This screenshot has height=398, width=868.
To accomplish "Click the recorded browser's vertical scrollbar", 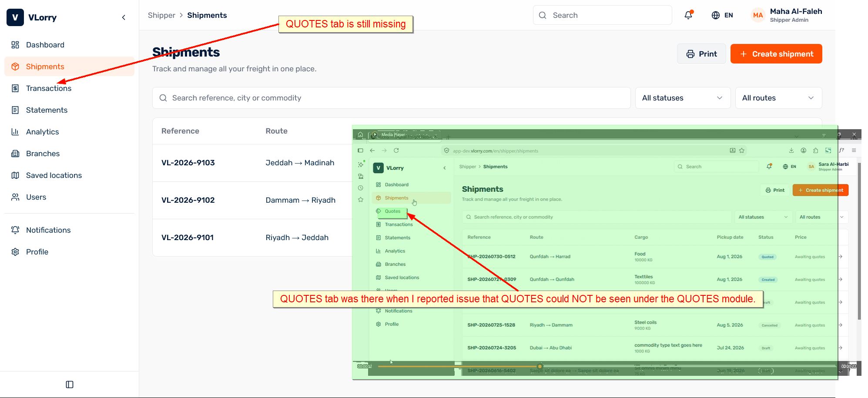I will tap(859, 241).
